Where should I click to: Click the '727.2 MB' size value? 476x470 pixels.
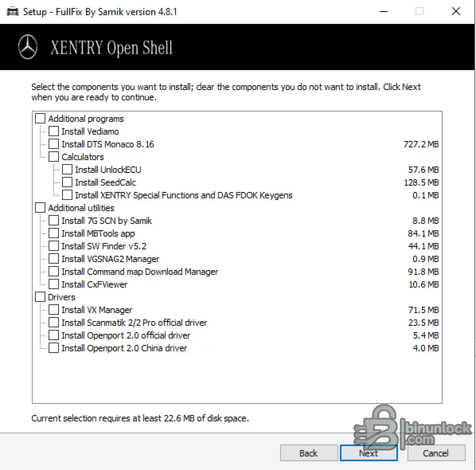[421, 144]
